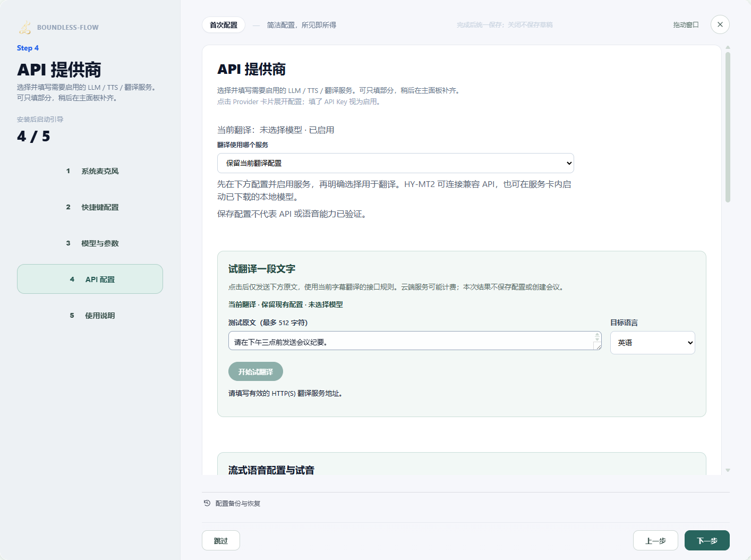
Task: Click the 开始试翻译 button
Action: click(x=255, y=371)
